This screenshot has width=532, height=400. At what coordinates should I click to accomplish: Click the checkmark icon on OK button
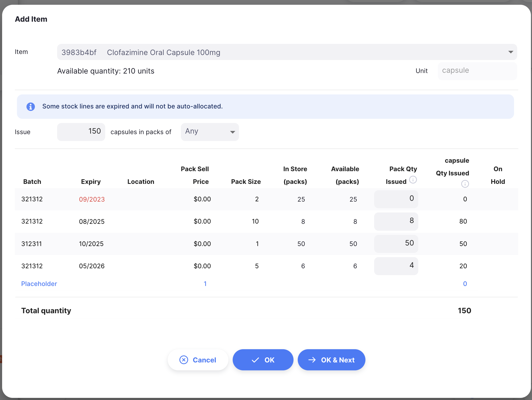pos(255,360)
